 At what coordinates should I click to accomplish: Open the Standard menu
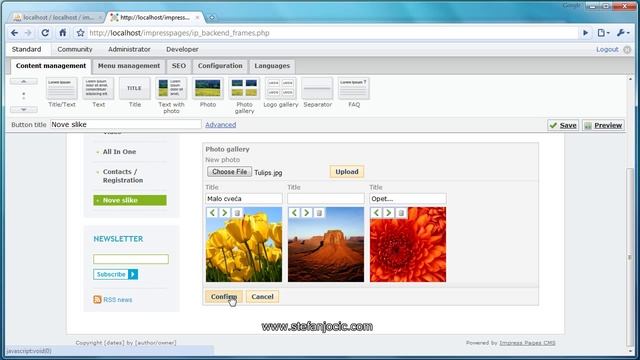[27, 49]
